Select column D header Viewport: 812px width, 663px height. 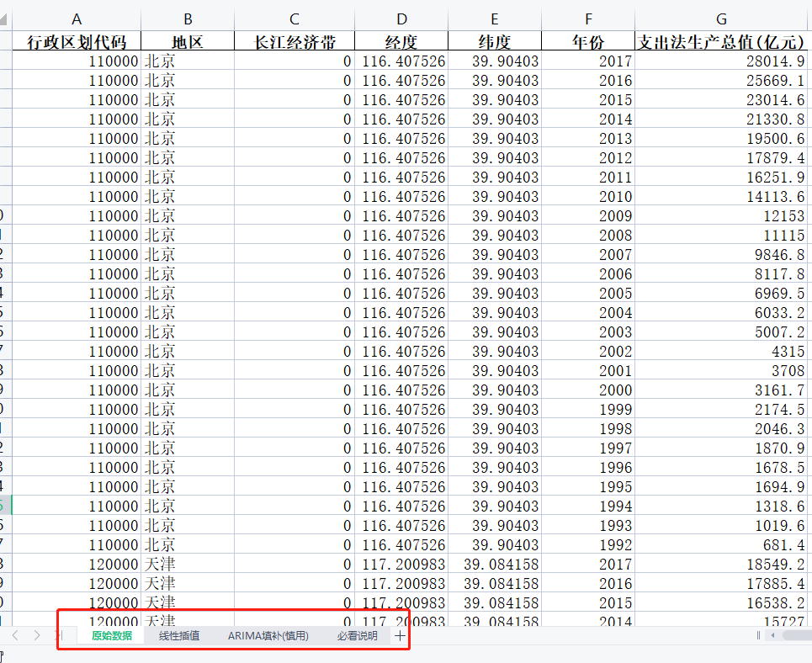(x=401, y=19)
